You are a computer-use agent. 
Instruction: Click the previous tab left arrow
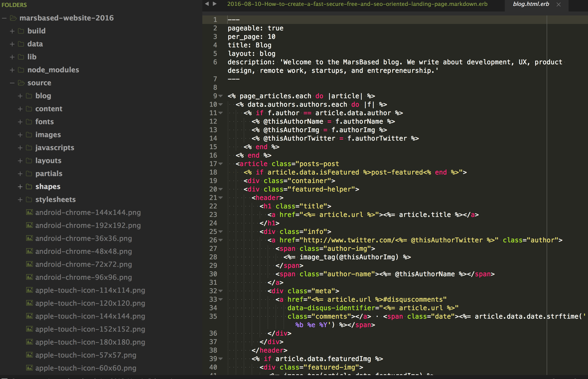coord(207,4)
